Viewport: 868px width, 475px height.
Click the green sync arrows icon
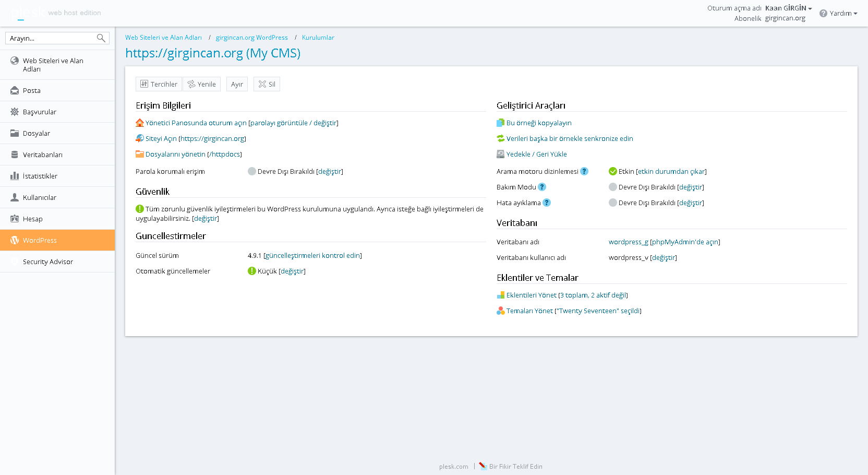(501, 138)
